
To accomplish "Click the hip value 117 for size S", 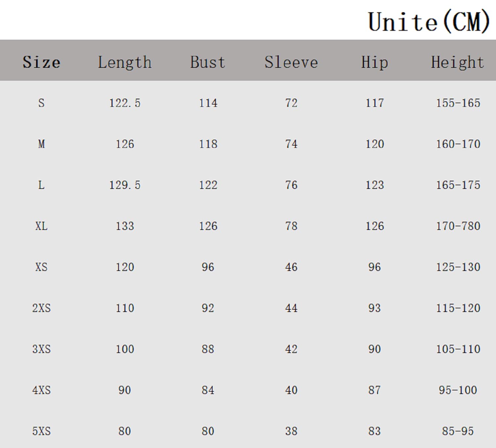I will pyautogui.click(x=375, y=103).
